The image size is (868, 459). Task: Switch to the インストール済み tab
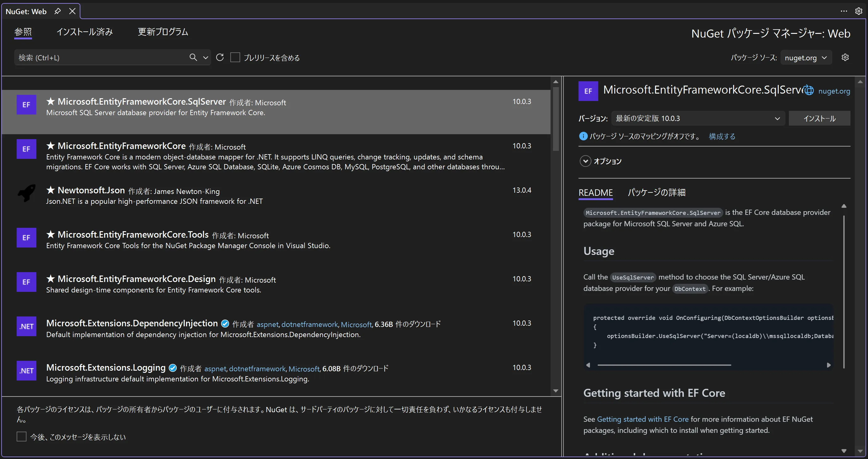tap(85, 32)
